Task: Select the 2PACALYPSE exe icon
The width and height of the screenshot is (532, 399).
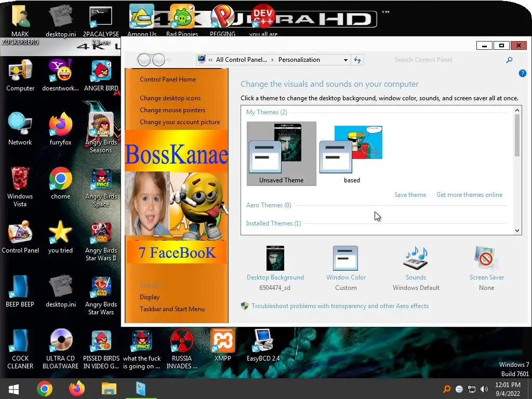Action: pyautogui.click(x=101, y=25)
